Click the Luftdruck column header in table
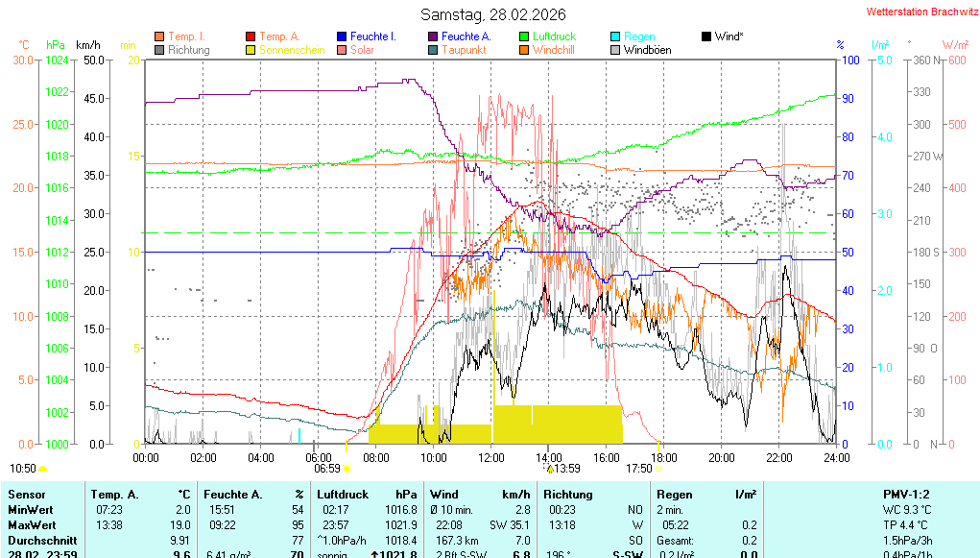 coord(343,494)
